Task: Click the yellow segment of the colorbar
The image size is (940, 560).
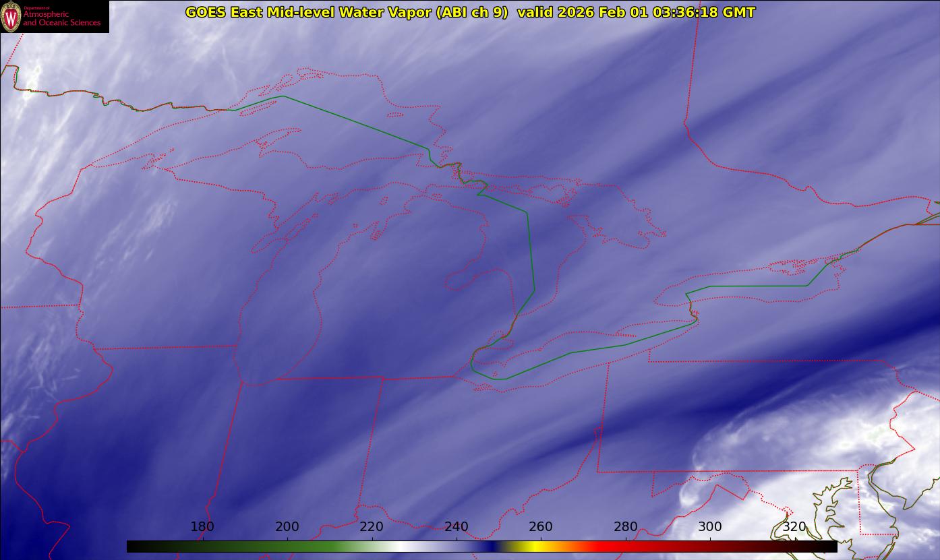Action: pos(533,547)
